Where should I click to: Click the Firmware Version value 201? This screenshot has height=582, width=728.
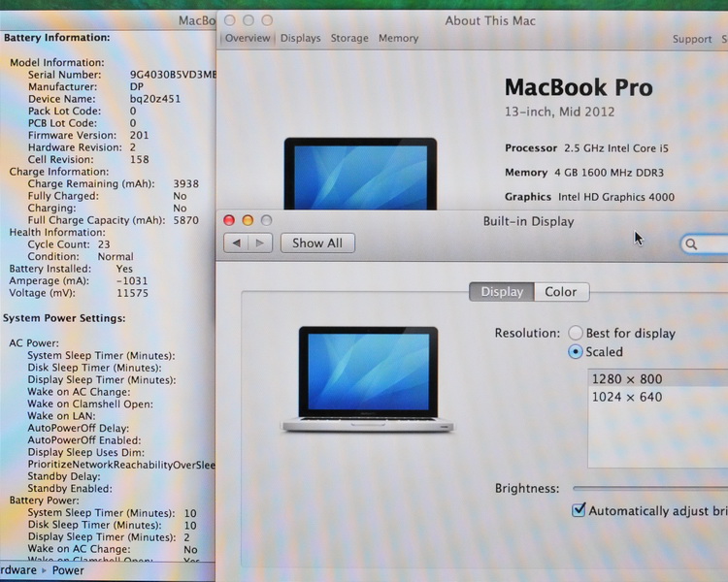click(139, 135)
